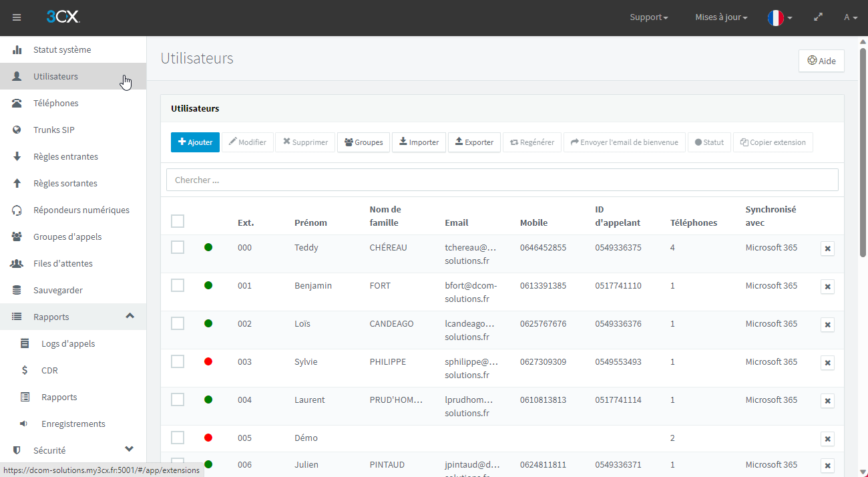Click caller ID 0549553493

point(618,361)
